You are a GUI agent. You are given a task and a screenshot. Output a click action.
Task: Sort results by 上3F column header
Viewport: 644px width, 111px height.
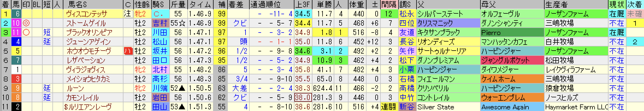(302, 5)
